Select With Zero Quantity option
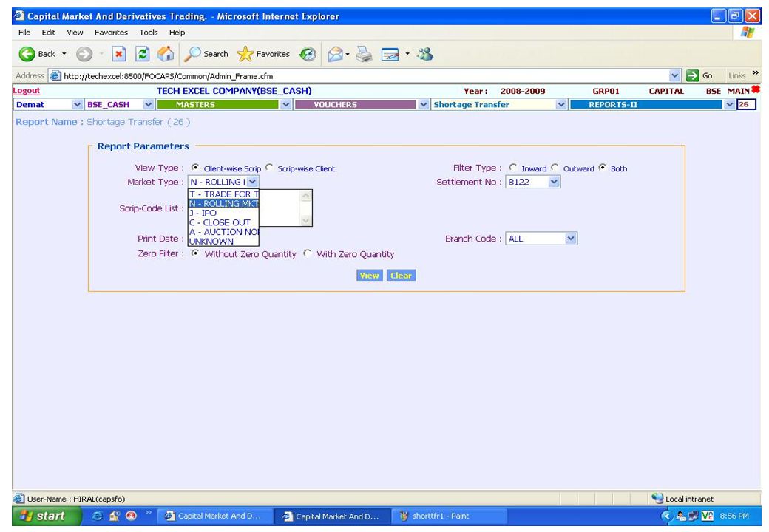The height and width of the screenshot is (532, 769). tap(307, 253)
